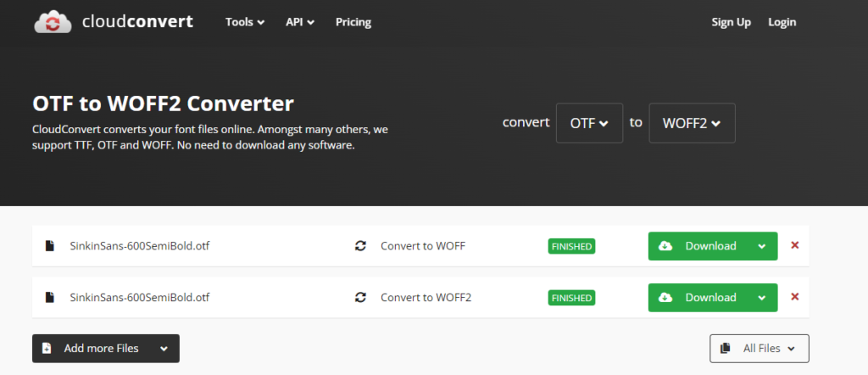Click the OTF to WOFF2 Converter heading
This screenshot has width=868, height=375.
coord(164,104)
